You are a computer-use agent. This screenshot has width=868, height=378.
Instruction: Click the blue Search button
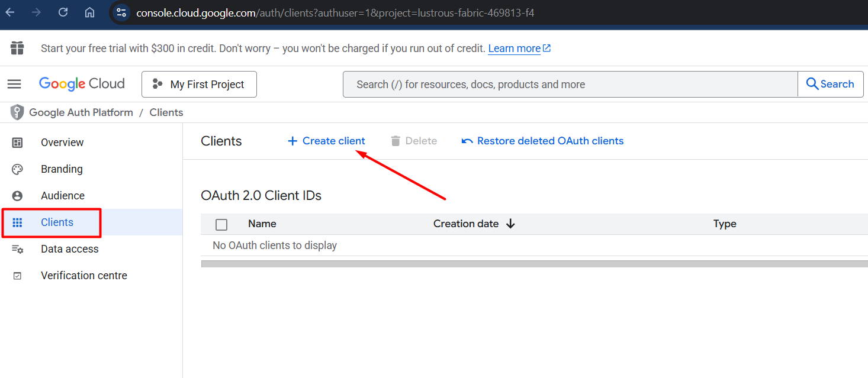click(x=831, y=84)
